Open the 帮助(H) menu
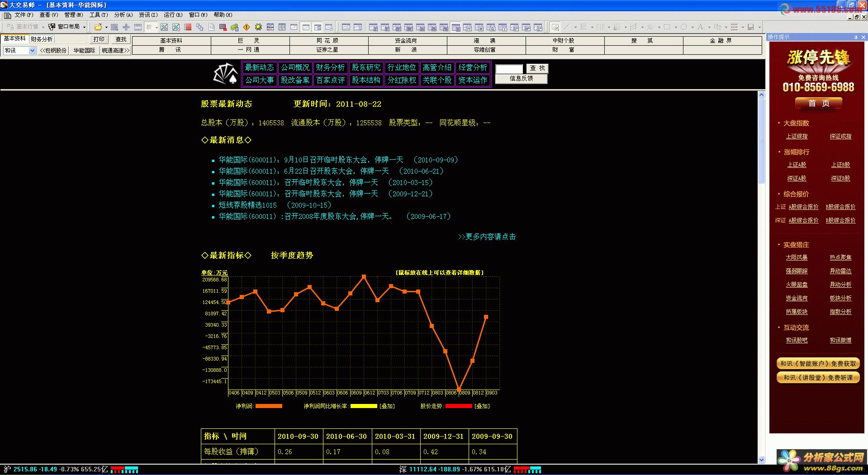 point(223,15)
